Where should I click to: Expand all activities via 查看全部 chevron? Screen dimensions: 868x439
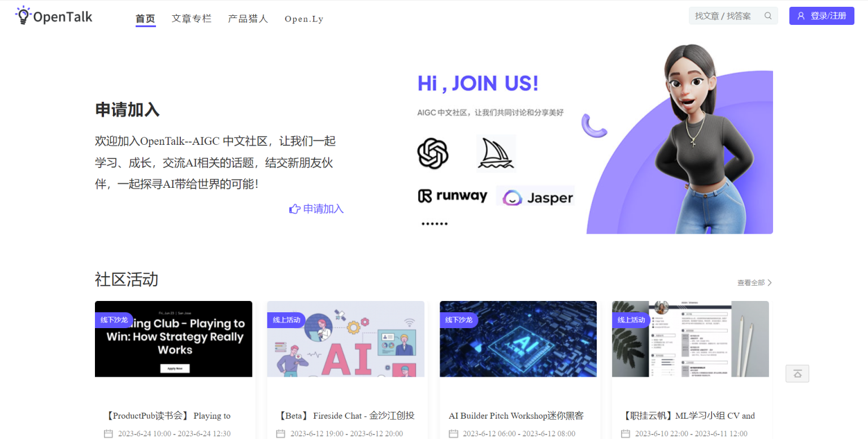[x=769, y=283]
